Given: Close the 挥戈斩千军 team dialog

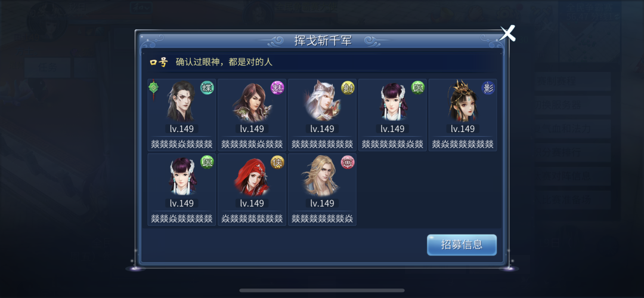Looking at the screenshot, I should pos(507,33).
